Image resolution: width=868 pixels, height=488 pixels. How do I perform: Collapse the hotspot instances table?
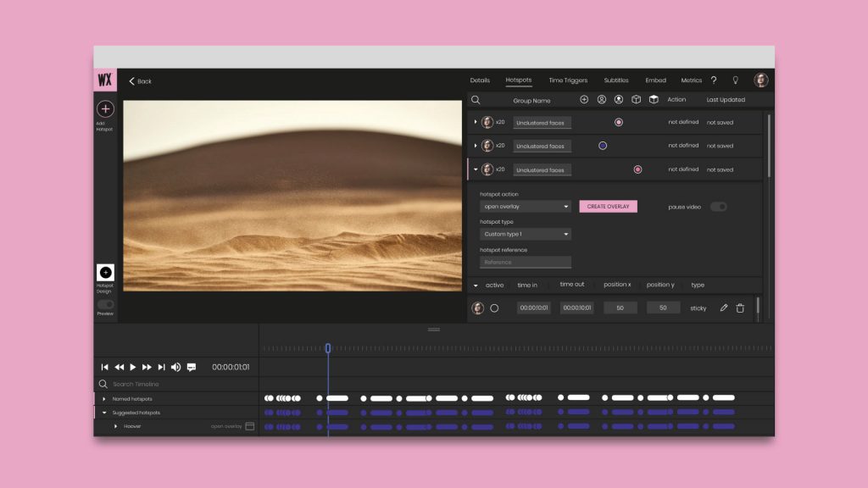click(476, 286)
